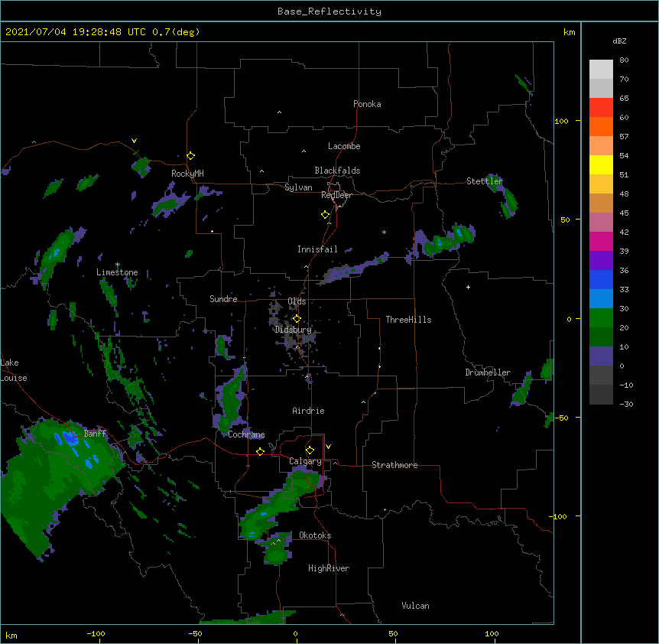This screenshot has width=659, height=644.
Task: Click the RockyMH label
Action: [187, 174]
